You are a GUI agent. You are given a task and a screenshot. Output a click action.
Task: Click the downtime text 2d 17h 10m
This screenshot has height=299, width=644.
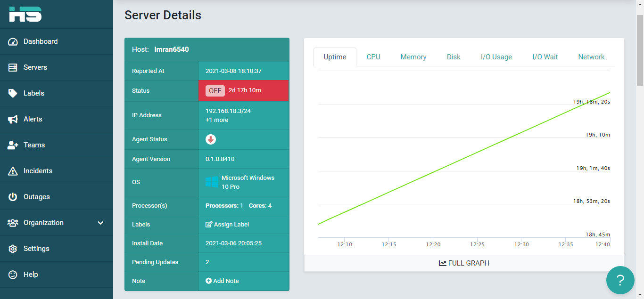coord(245,90)
